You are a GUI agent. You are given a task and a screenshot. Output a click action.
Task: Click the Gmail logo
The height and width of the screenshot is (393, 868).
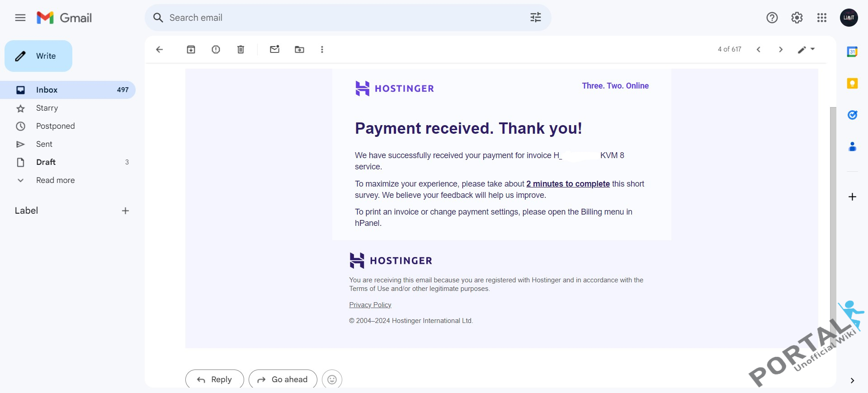point(64,18)
